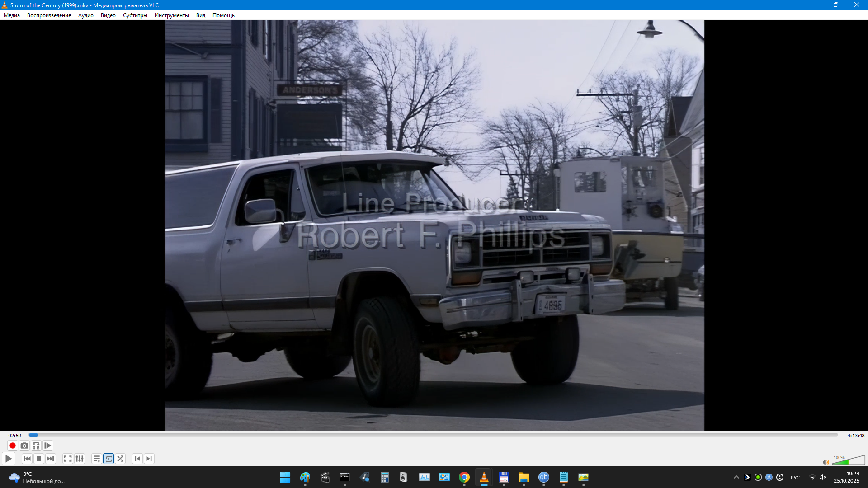
Task: Show hidden system tray icons chevron
Action: [736, 477]
